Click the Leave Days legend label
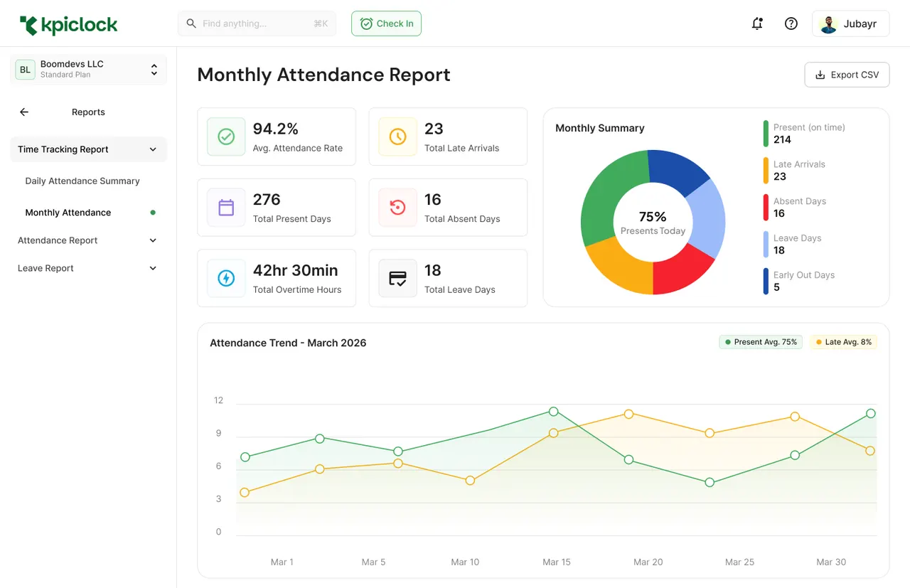This screenshot has height=588, width=910. (797, 238)
